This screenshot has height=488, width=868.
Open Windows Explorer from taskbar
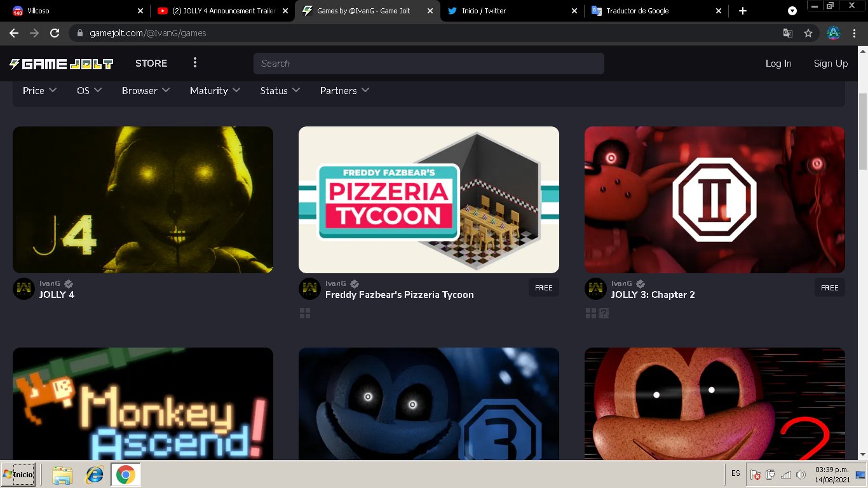click(x=62, y=475)
